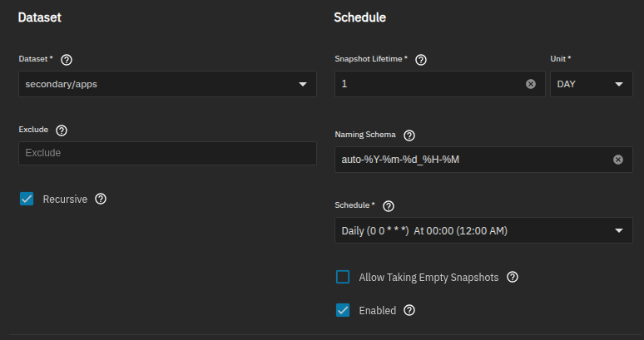Clear the Naming Schema text
Image resolution: width=644 pixels, height=340 pixels.
(617, 160)
